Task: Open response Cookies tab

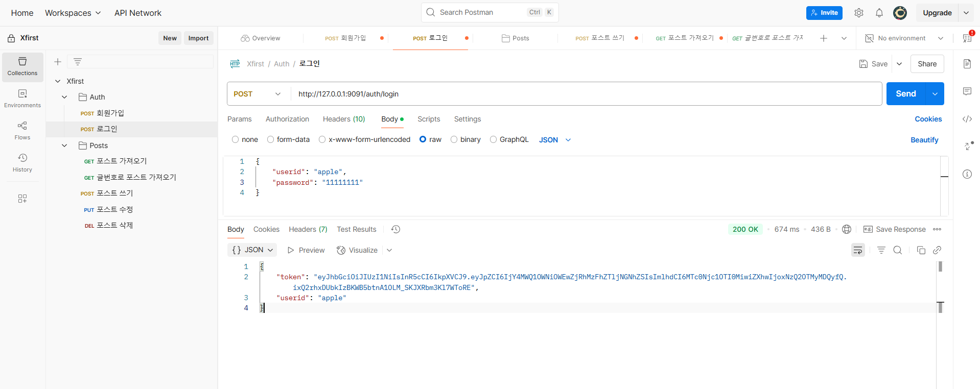Action: click(266, 229)
